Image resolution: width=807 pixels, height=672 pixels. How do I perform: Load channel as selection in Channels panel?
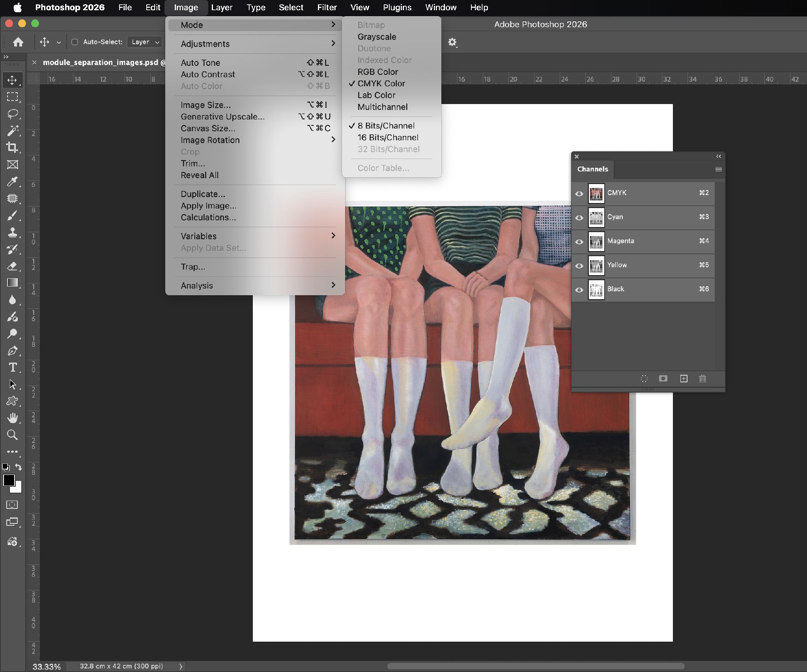[x=644, y=379]
